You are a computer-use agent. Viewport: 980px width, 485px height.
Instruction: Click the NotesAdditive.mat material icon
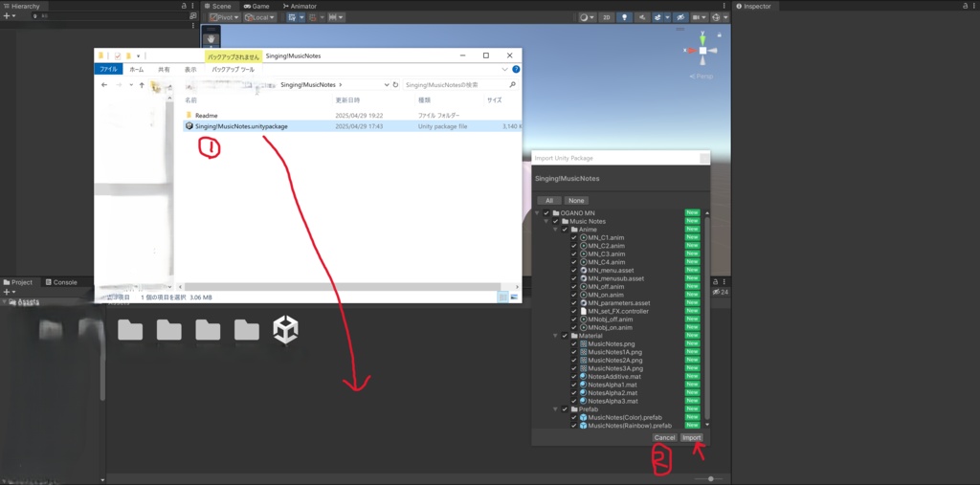(x=583, y=376)
